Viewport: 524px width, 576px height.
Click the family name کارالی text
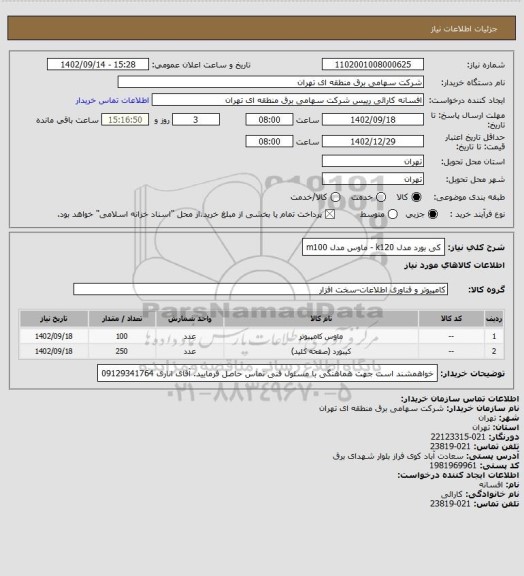pos(452,494)
